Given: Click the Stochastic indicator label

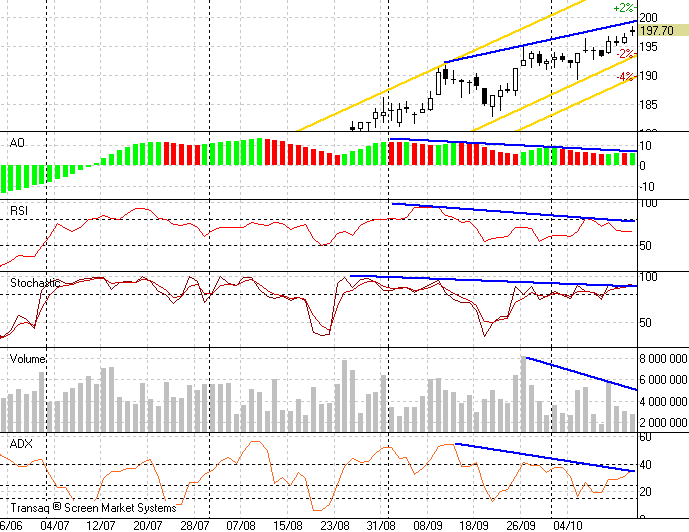Looking at the screenshot, I should tap(35, 283).
